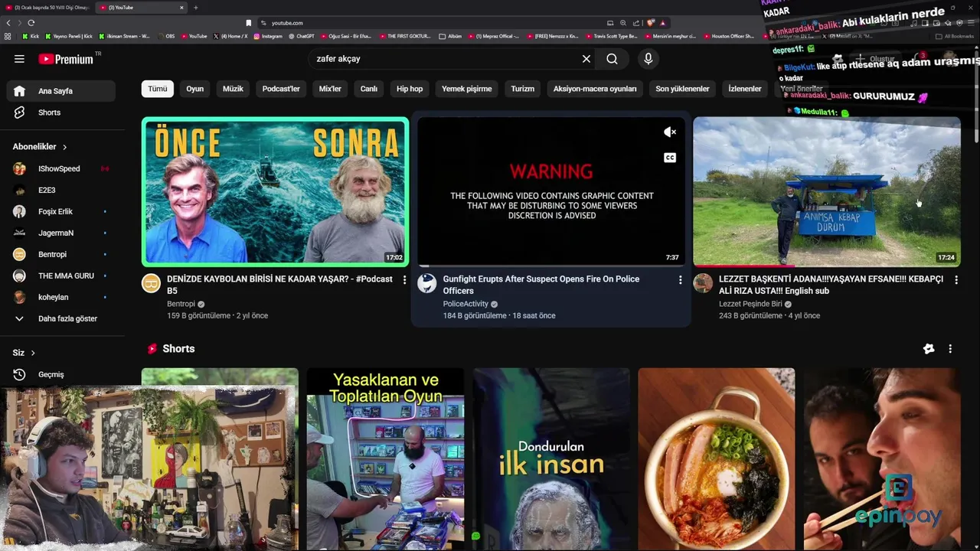Open the Brave Shields icon in address bar
Image resolution: width=980 pixels, height=551 pixels.
tap(650, 23)
